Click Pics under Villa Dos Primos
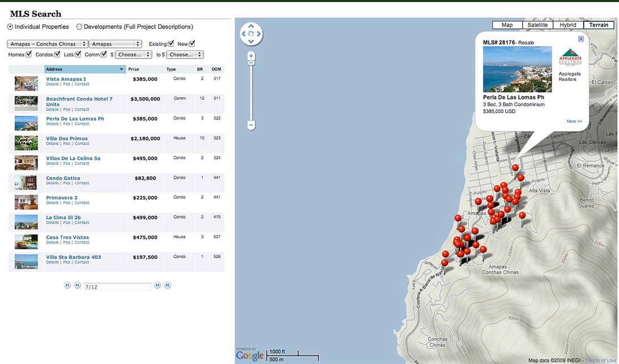This screenshot has height=364, width=619. click(66, 144)
